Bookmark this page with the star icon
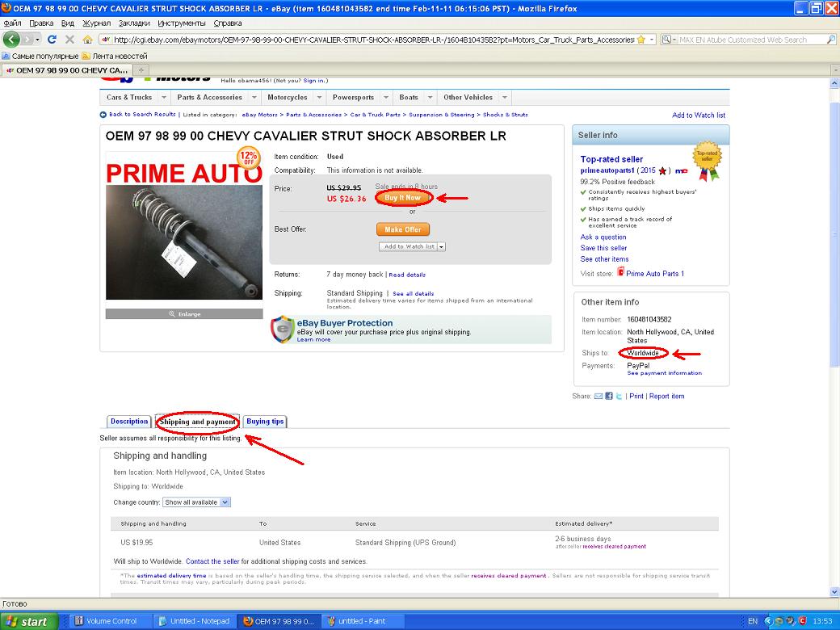840x630 pixels. coord(640,40)
